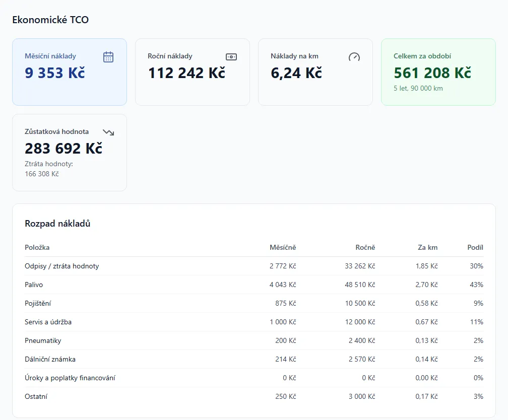Click the calendar icon in Měsíční náklady card
Viewport: 508px width, 420px height.
tap(108, 57)
